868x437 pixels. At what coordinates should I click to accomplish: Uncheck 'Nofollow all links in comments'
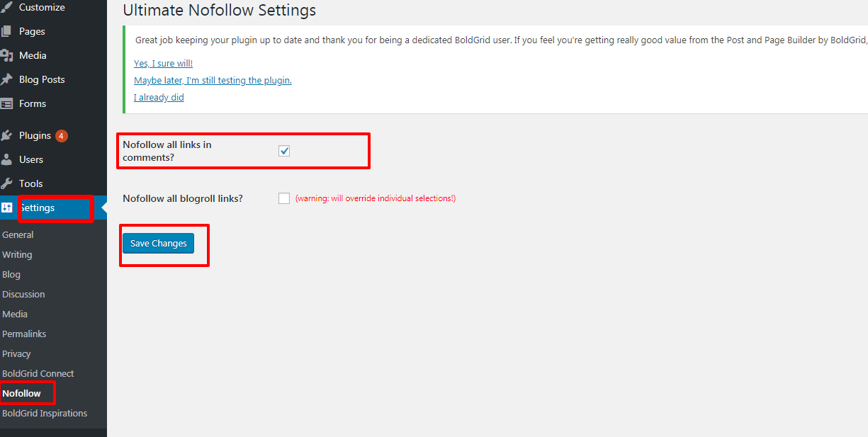point(284,151)
